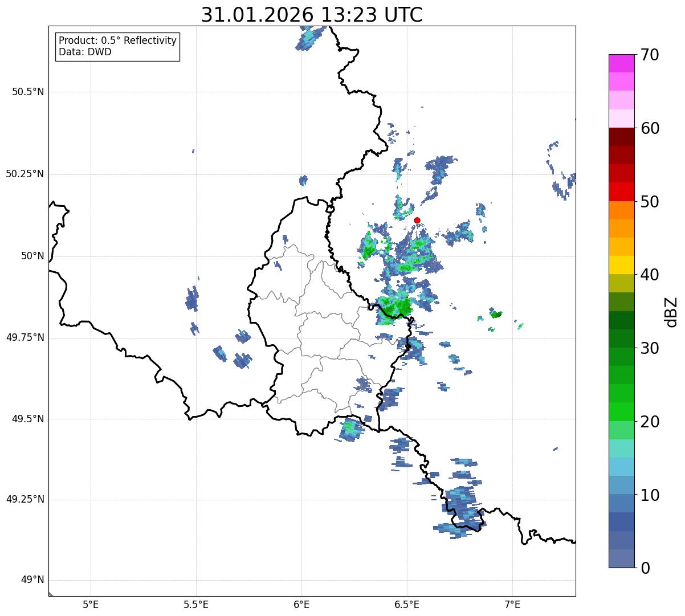Image resolution: width=685 pixels, height=616 pixels.
Task: Click the dBZ colorbar axis label
Action: [x=671, y=311]
